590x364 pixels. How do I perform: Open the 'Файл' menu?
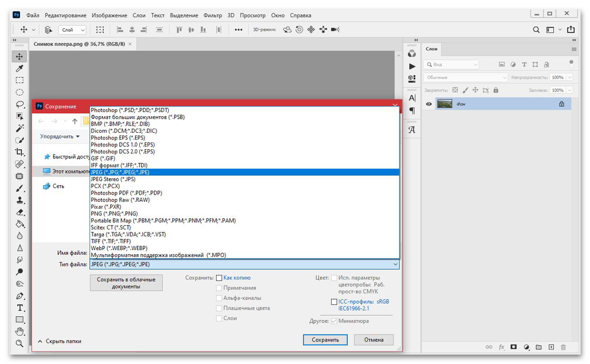[x=32, y=15]
